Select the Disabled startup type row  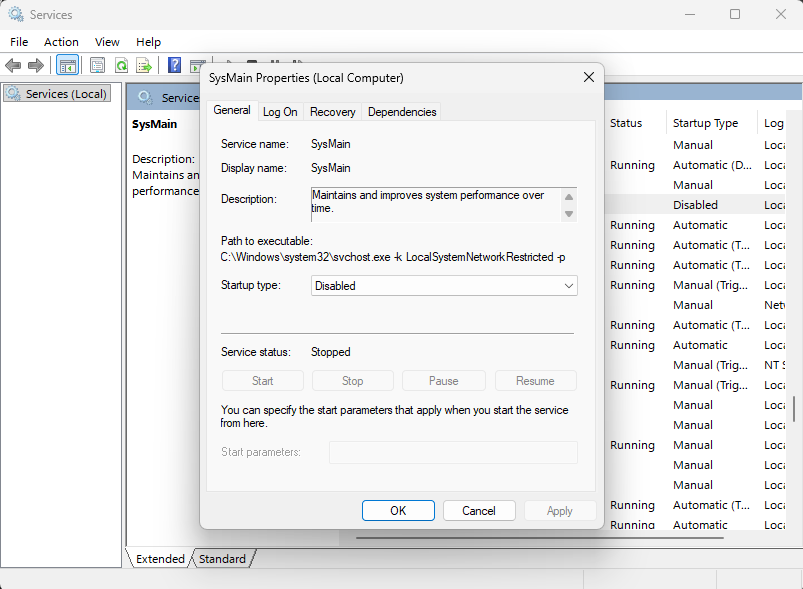pyautogui.click(x=696, y=205)
